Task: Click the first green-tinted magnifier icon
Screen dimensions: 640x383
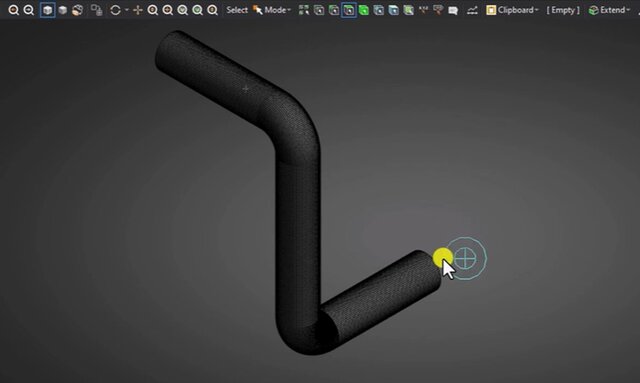Action: coord(182,10)
